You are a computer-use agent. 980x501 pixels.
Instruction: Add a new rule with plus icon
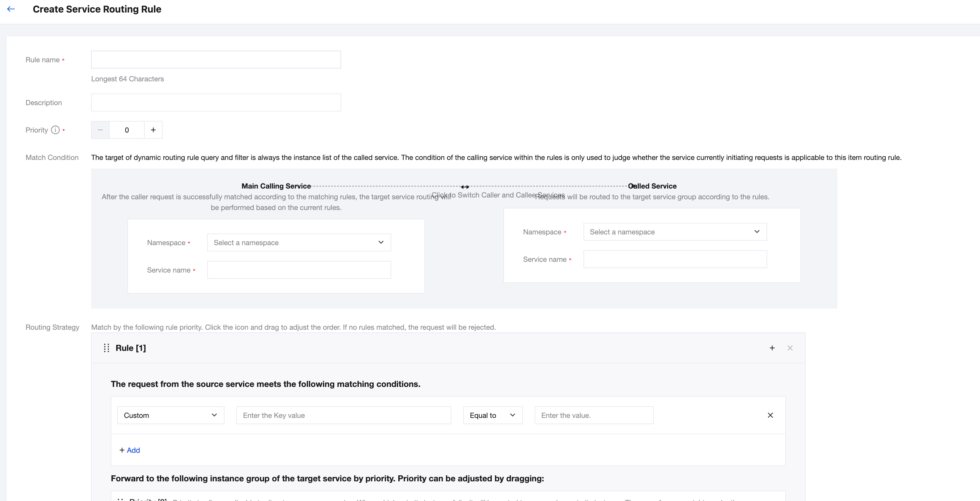(x=772, y=348)
